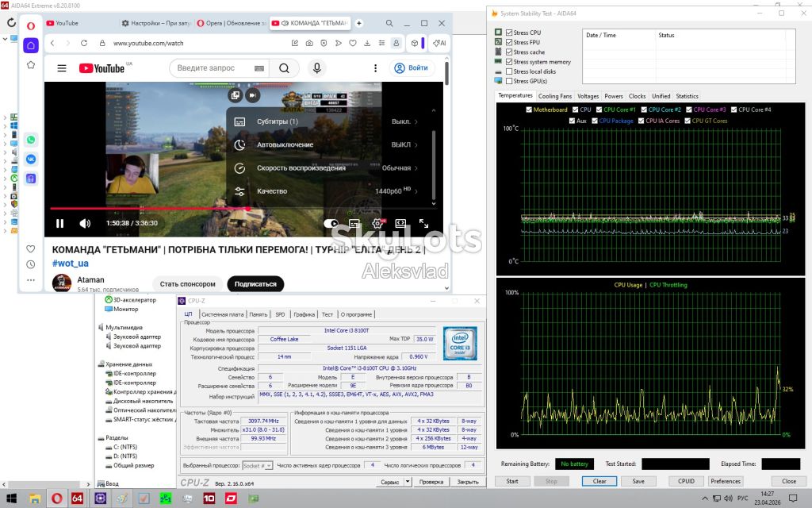Click the Opera reload page icon
Screen dimensions: 812x508
pos(84,43)
